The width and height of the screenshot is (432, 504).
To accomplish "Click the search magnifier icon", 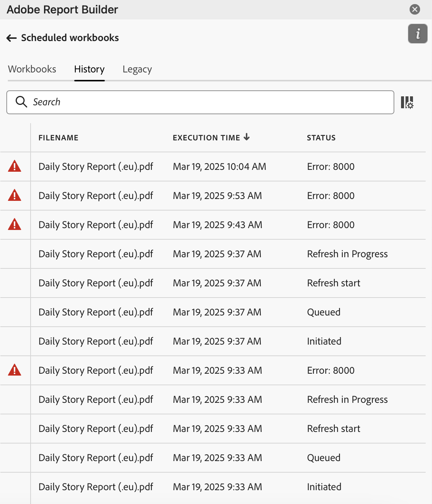I will pyautogui.click(x=21, y=102).
